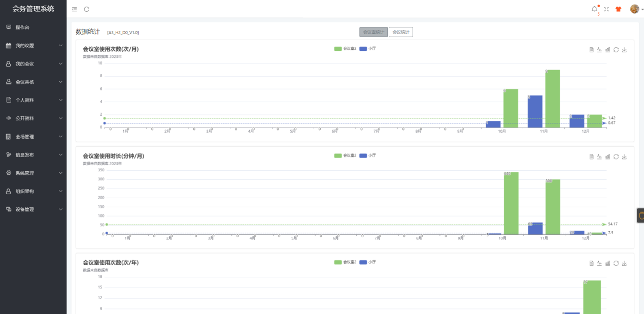Click the refresh icon in the top bar
The image size is (644, 314).
87,9
